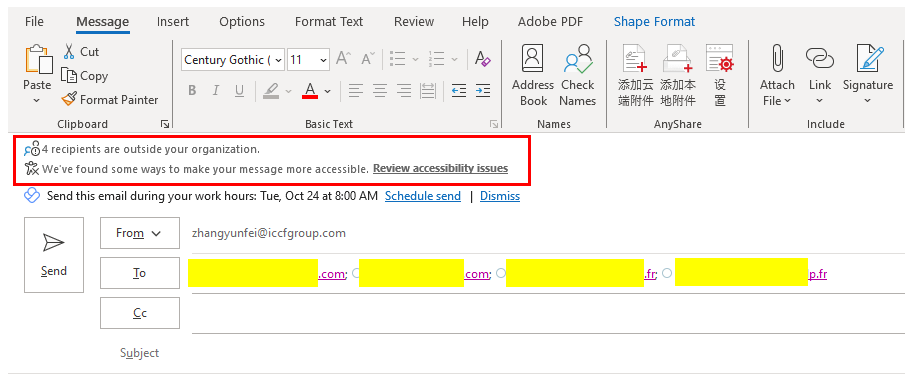Justify the text

click(x=428, y=90)
